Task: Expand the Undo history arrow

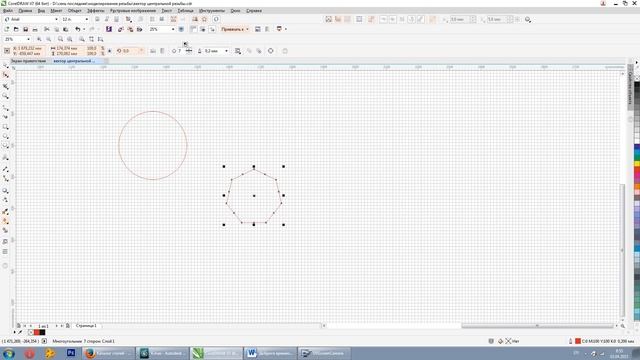Action: [84, 29]
